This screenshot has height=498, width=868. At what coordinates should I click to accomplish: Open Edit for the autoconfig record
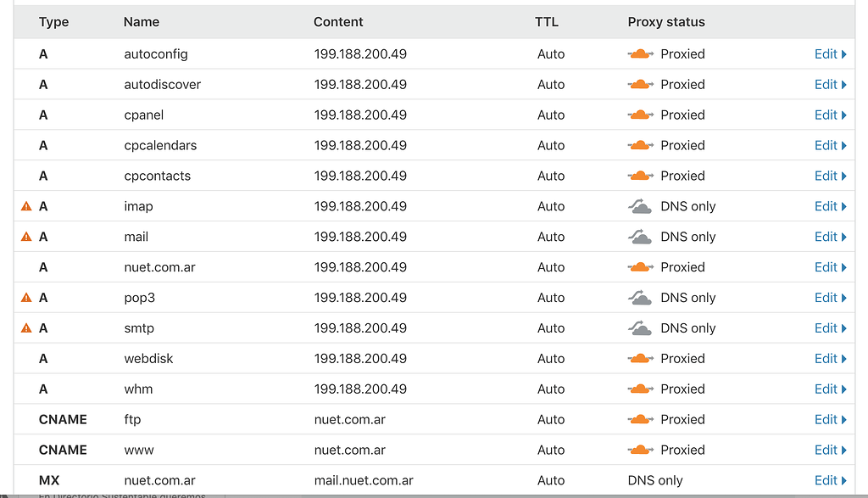[x=828, y=53]
